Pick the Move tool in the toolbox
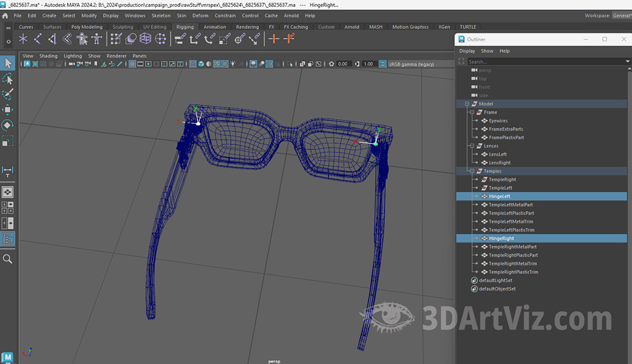Viewport: 632px width, 364px height. 8,110
